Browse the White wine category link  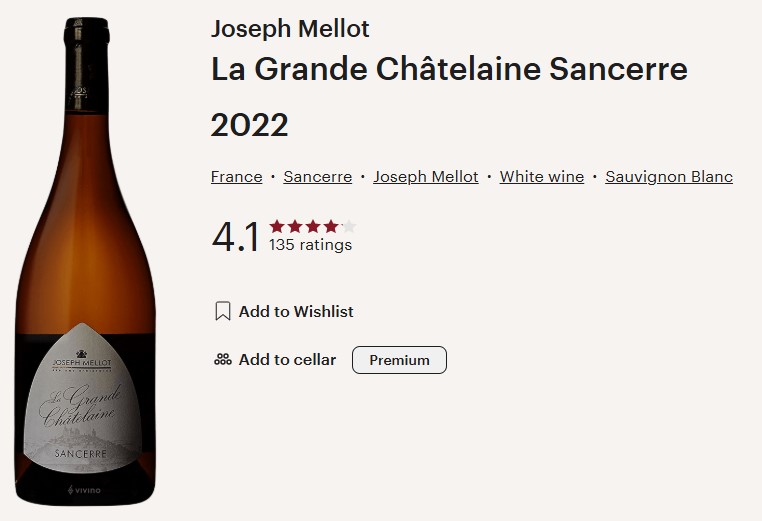tap(541, 177)
